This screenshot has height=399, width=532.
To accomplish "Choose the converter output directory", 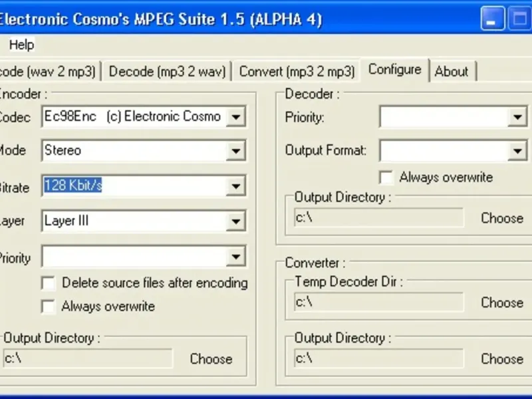I will tap(502, 358).
